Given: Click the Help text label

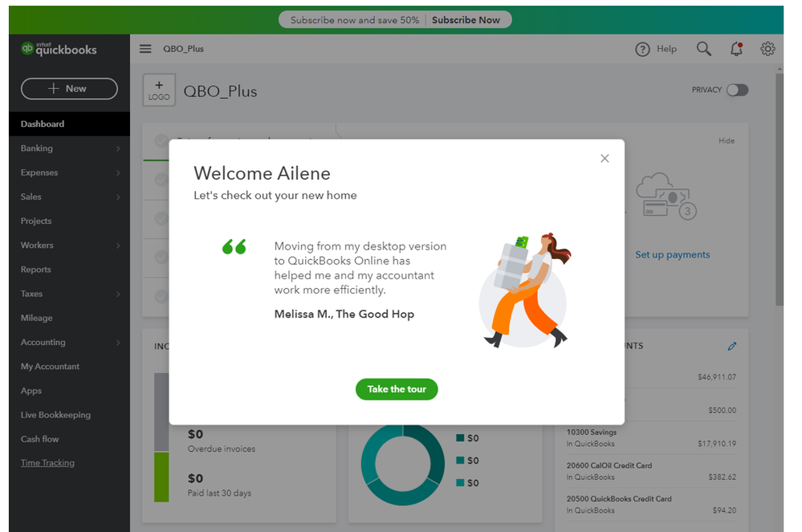Looking at the screenshot, I should click(x=666, y=49).
